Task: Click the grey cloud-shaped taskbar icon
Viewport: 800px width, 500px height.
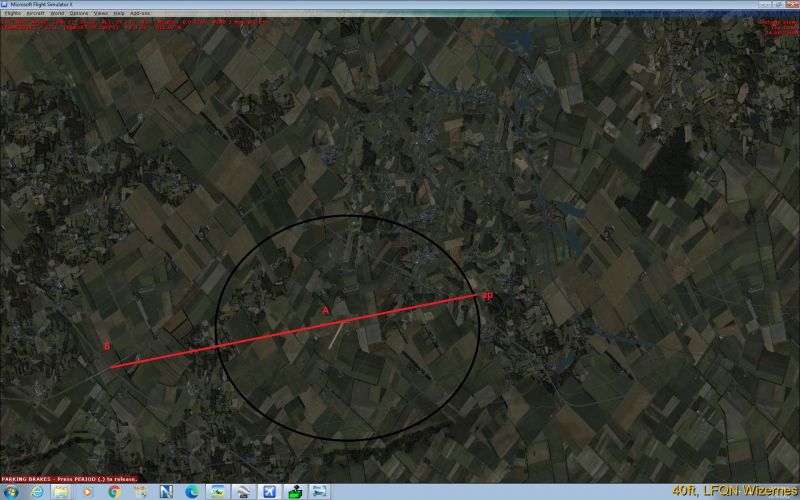Action: coord(243,492)
